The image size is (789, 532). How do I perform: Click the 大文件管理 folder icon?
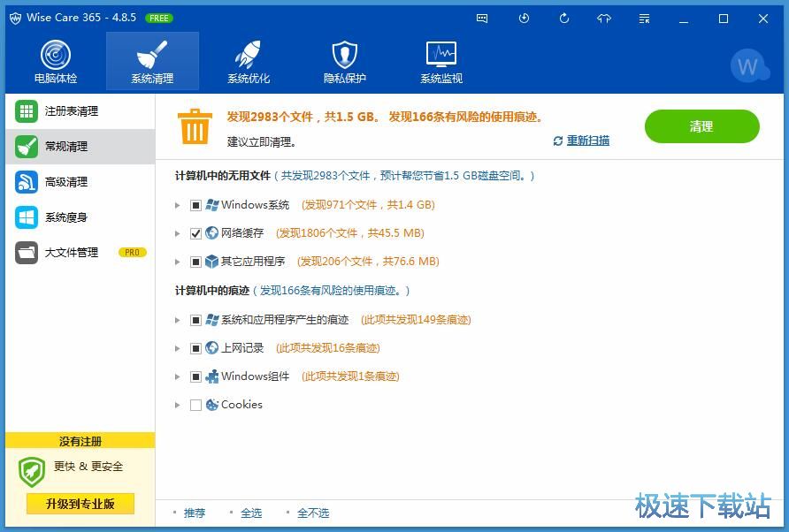[27, 253]
